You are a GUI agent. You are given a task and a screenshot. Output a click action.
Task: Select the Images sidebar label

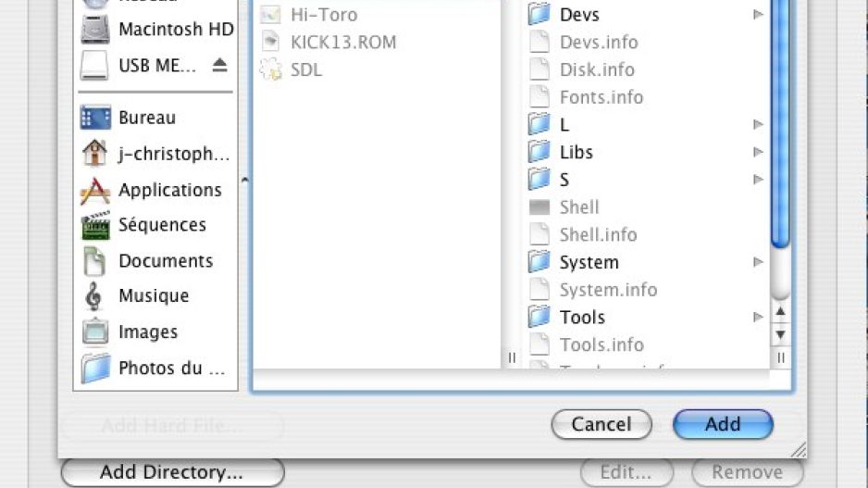click(x=148, y=332)
